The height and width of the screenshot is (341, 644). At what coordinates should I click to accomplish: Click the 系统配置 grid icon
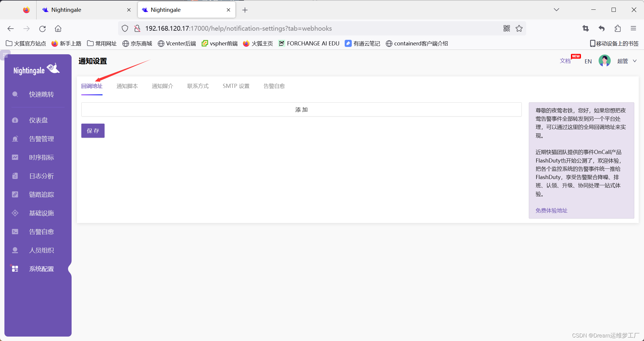tap(15, 269)
